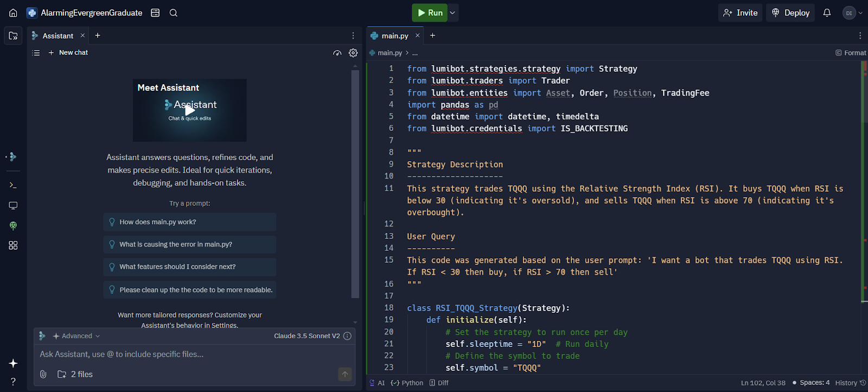Viewport: 868px width, 392px height.
Task: Start a New chat
Action: click(x=68, y=53)
